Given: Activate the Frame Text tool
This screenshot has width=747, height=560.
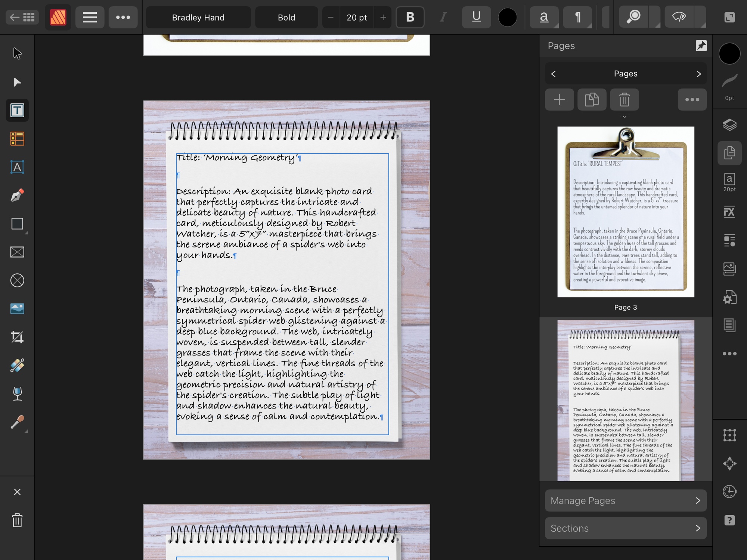Looking at the screenshot, I should tap(17, 110).
